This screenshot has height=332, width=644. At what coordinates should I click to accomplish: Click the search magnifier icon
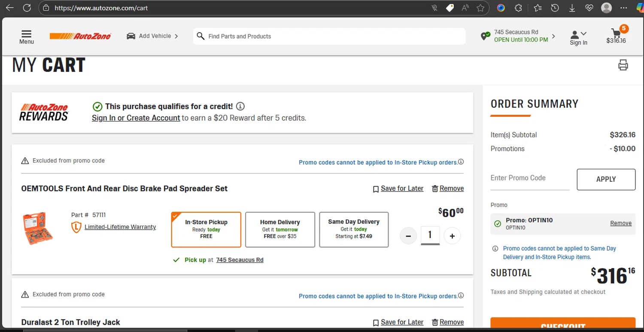click(200, 36)
